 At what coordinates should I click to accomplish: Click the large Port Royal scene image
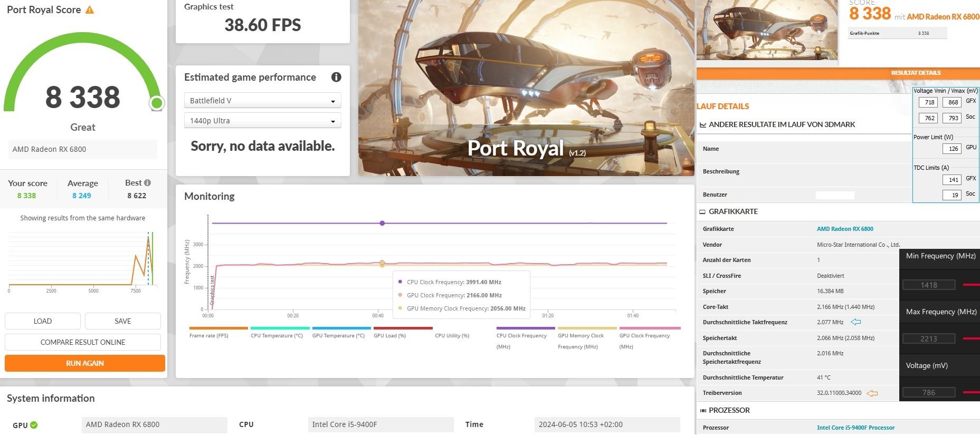click(526, 88)
